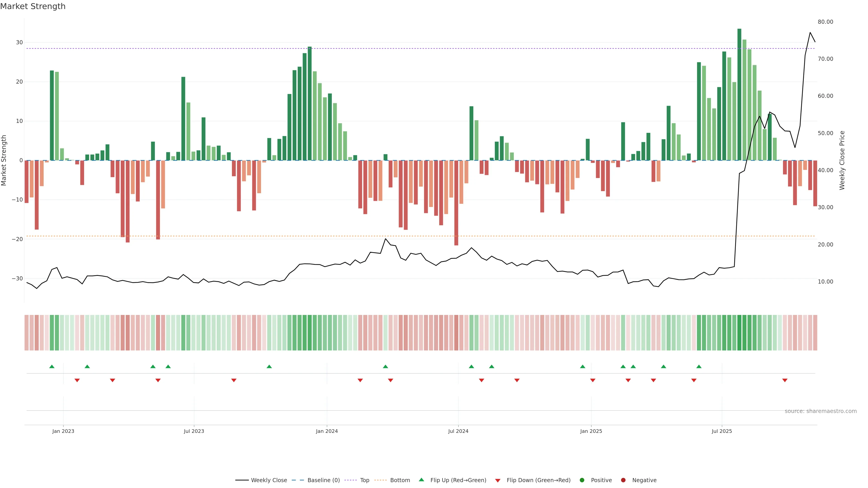Click the rightmost green flip-up triangle marker
868x488 pixels.
[x=699, y=366]
